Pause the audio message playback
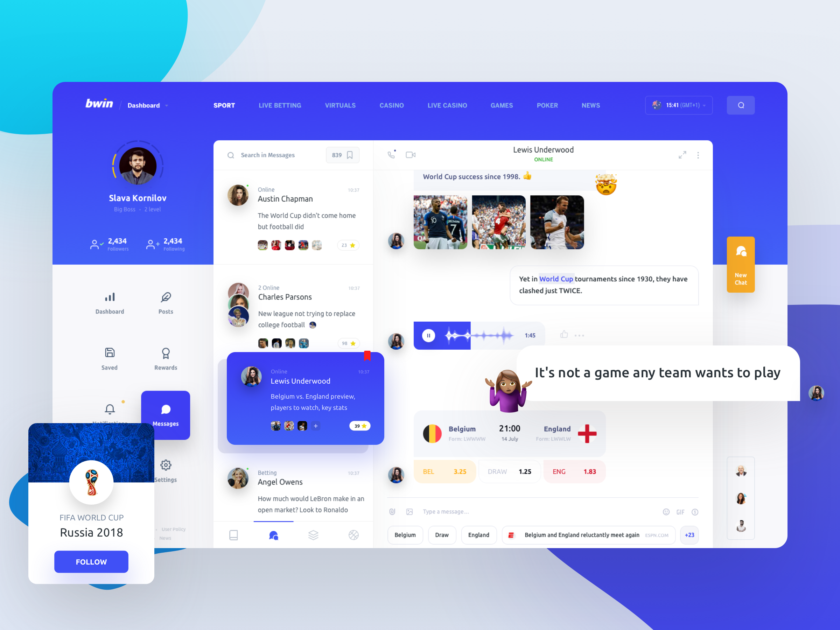The height and width of the screenshot is (630, 840). click(x=429, y=336)
